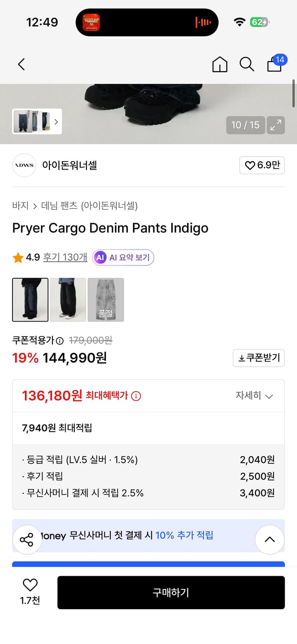Favorite the brand with the 6.9만 heart

coord(262,165)
